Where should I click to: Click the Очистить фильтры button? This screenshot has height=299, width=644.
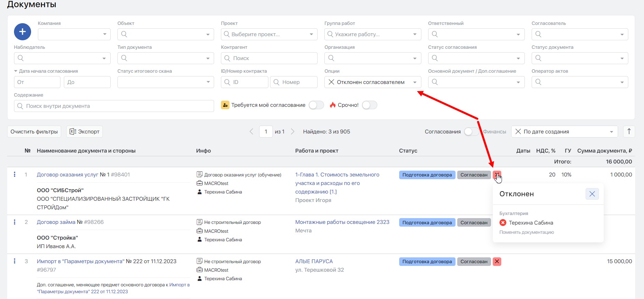[34, 131]
